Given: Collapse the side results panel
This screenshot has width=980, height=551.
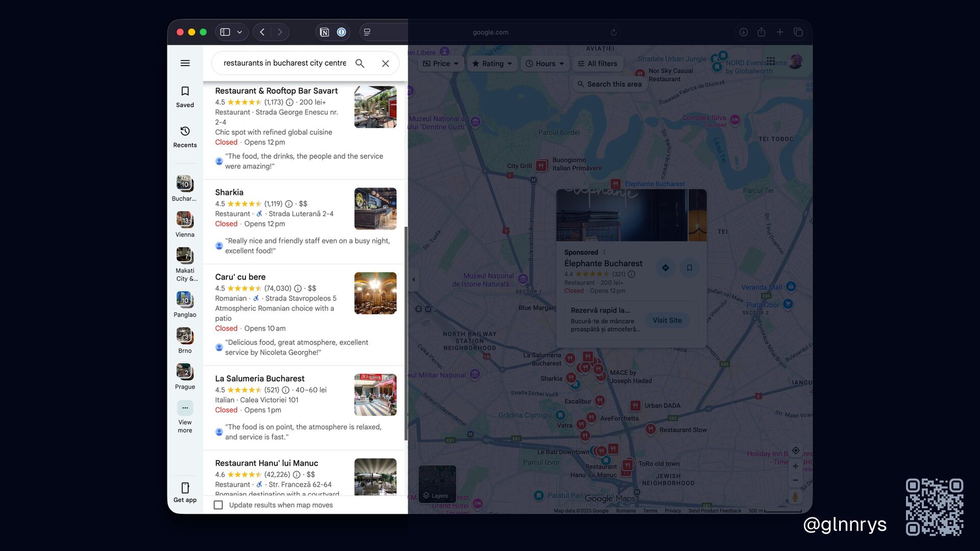Looking at the screenshot, I should tap(413, 280).
